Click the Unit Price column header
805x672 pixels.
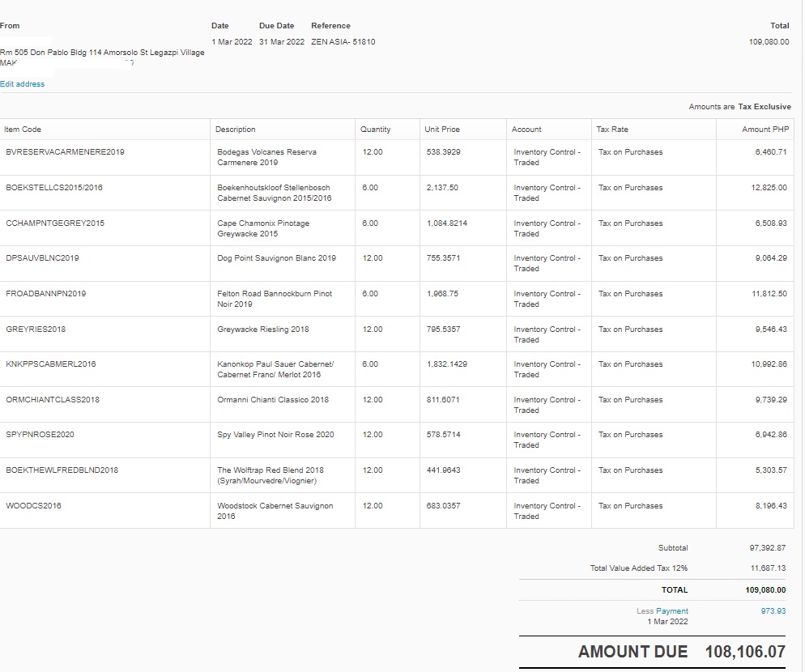click(x=442, y=130)
